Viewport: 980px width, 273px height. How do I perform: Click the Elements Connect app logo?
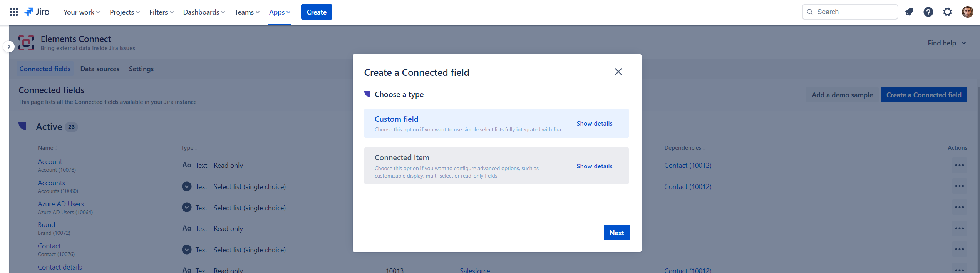click(x=26, y=43)
